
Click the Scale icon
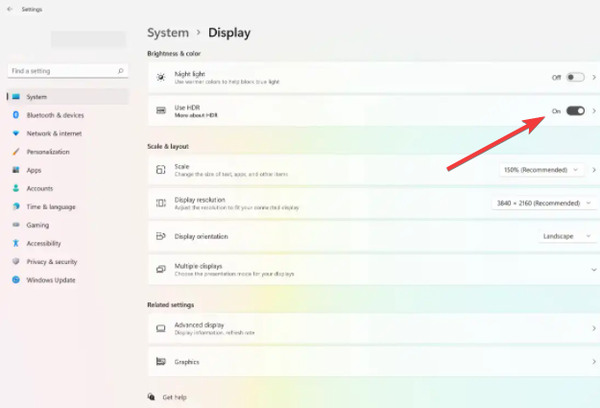[161, 170]
